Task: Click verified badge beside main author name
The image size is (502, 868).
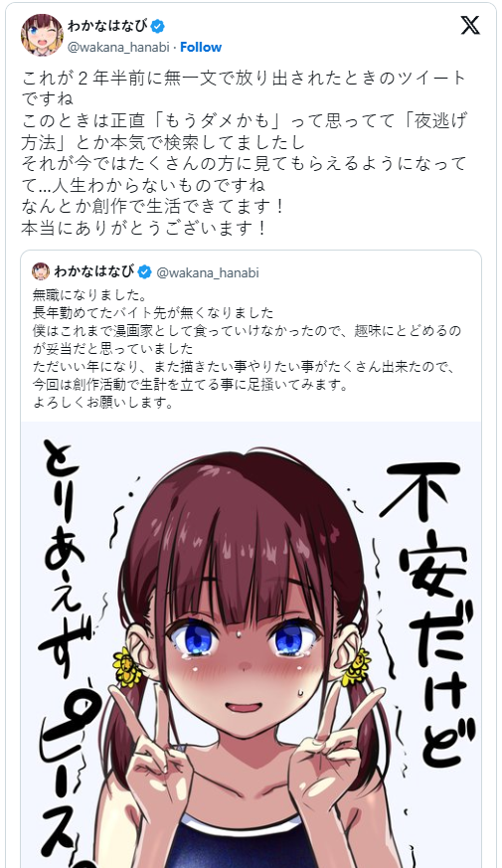Action: (x=158, y=26)
